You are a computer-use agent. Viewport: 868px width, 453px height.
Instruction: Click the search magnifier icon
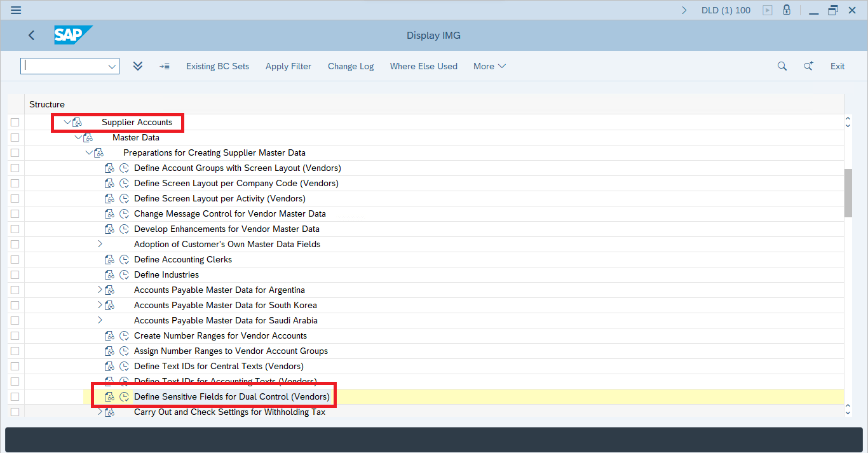point(782,66)
